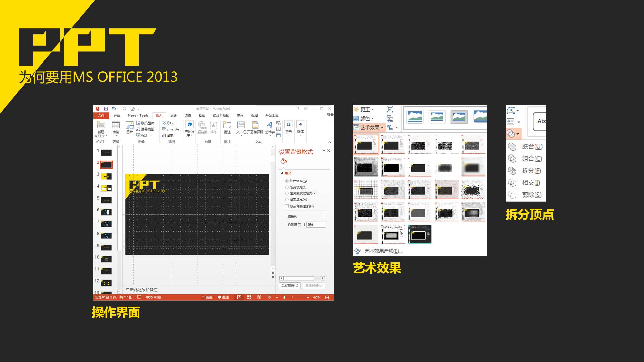The image size is (644, 362).
Task: Switch to 开始 home tab
Action: [117, 116]
